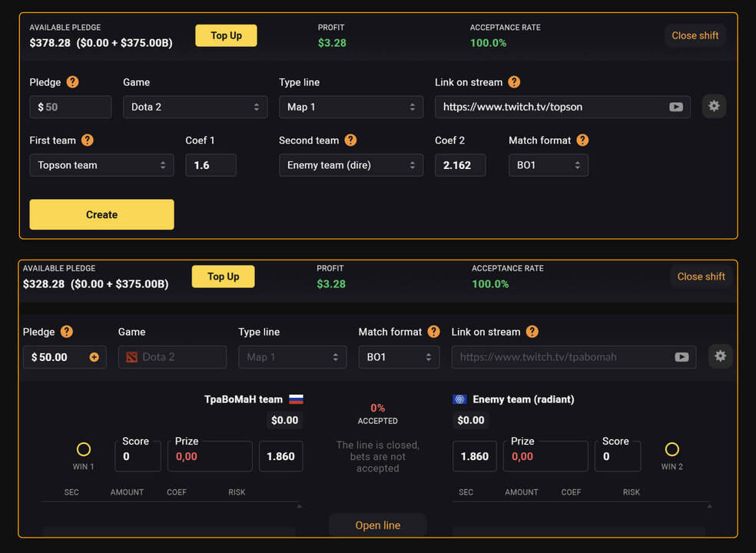Click the video icon in the topson stream link field
This screenshot has height=553, width=756.
(675, 107)
